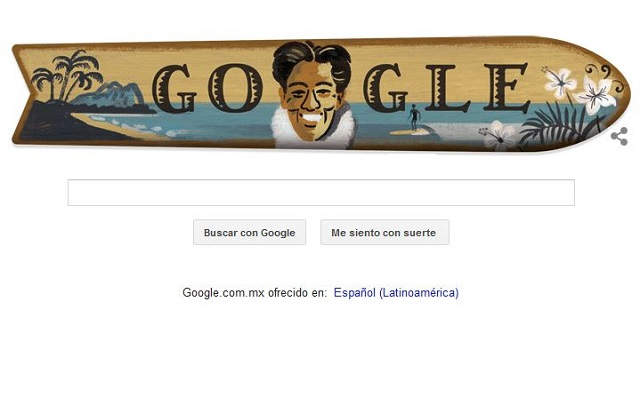Click the lower hibiscus flower near the fern
The height and width of the screenshot is (410, 640).
coord(499,134)
